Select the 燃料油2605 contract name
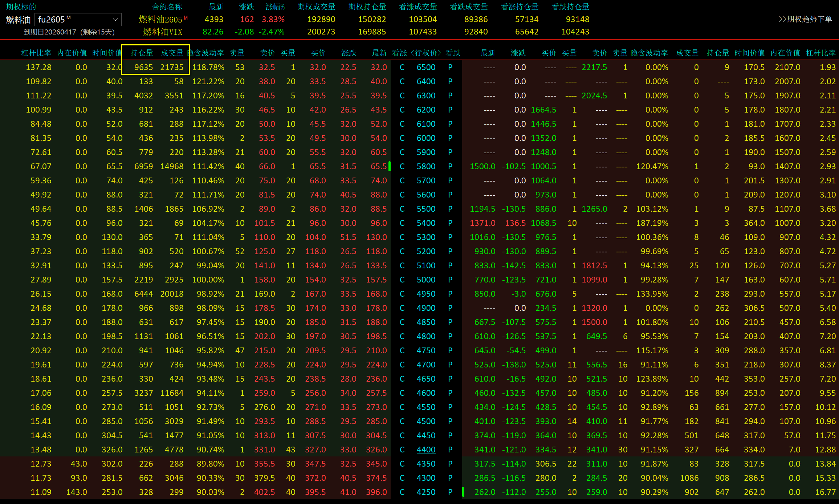The image size is (839, 504). tap(160, 20)
